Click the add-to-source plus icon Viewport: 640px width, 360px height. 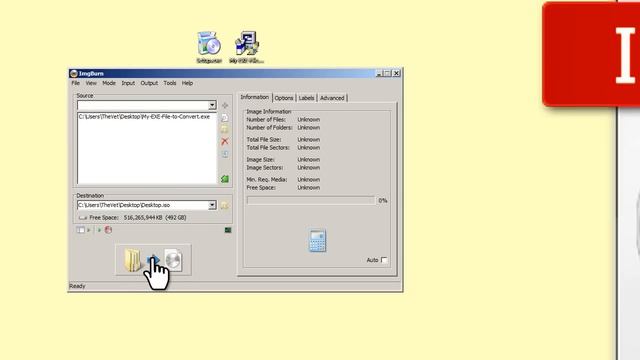click(x=225, y=105)
